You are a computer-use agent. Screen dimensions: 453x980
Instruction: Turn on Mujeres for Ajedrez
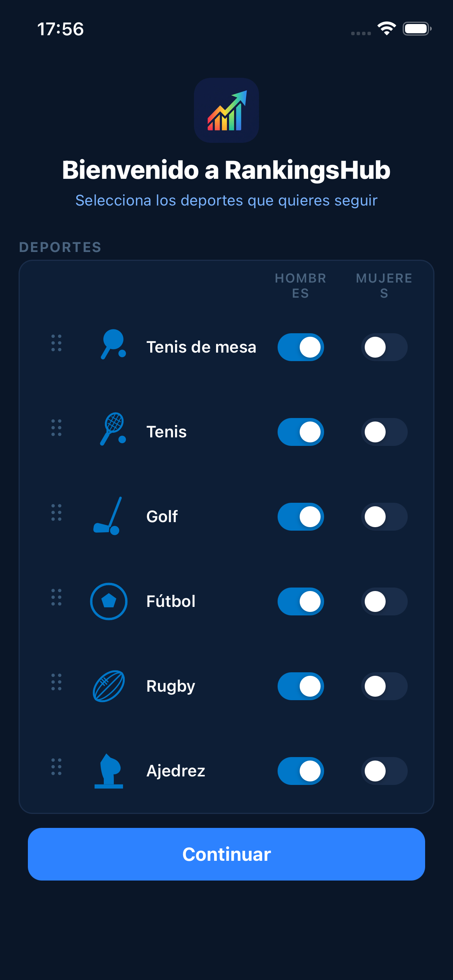point(384,771)
